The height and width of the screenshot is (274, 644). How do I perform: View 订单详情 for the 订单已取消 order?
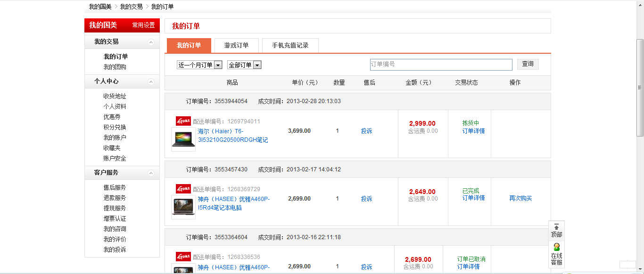pyautogui.click(x=468, y=266)
